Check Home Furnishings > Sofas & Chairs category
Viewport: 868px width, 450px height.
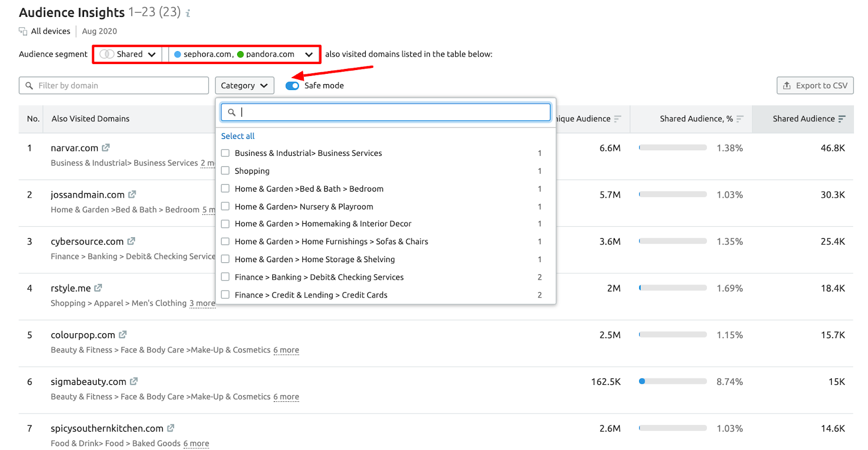225,242
